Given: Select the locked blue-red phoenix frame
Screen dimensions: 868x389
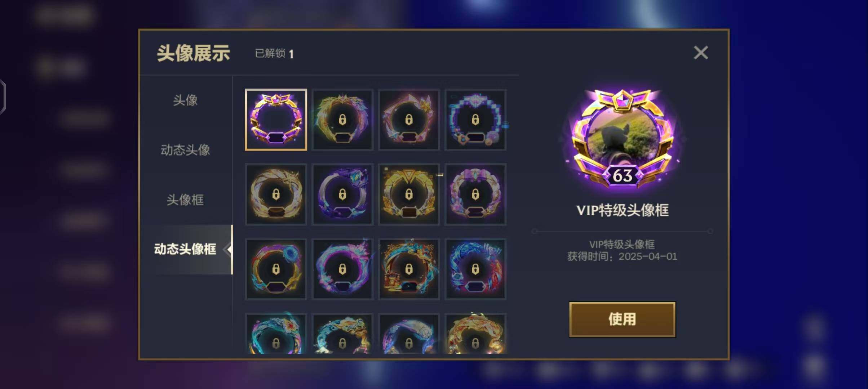Looking at the screenshot, I should pos(475,269).
